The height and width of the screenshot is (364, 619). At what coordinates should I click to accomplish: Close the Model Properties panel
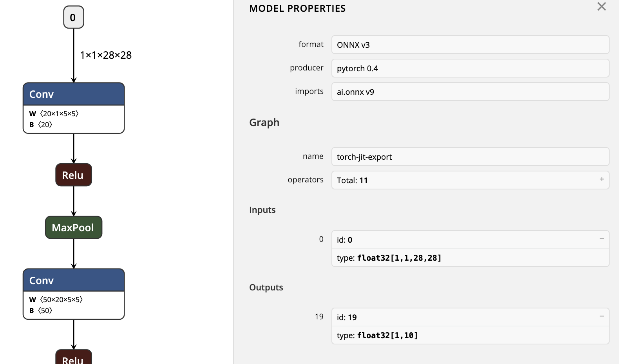[x=601, y=7]
